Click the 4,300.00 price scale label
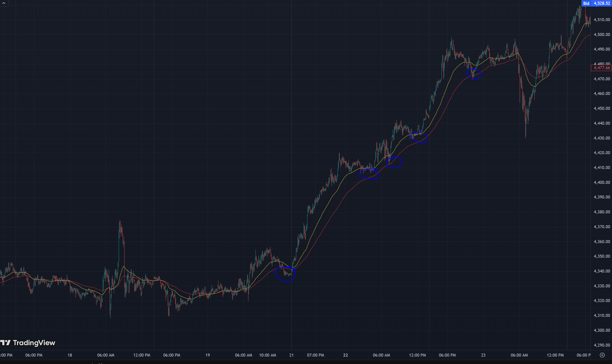Screen dimensions: 612x364 click(x=602, y=330)
